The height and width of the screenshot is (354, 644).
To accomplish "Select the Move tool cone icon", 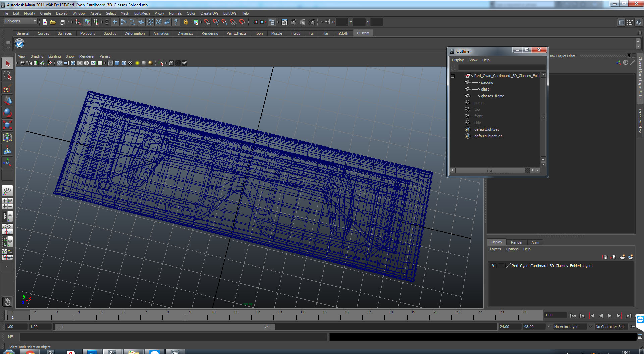I will (x=7, y=100).
